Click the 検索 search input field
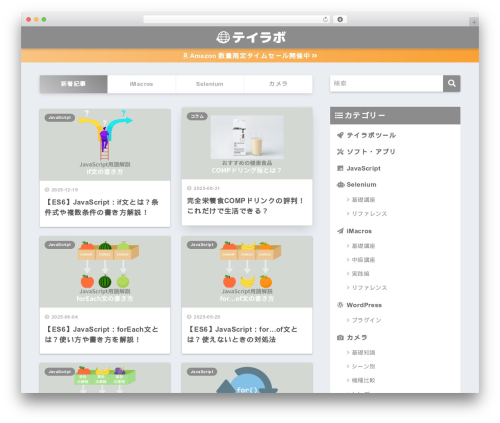500x423 pixels. pyautogui.click(x=386, y=83)
